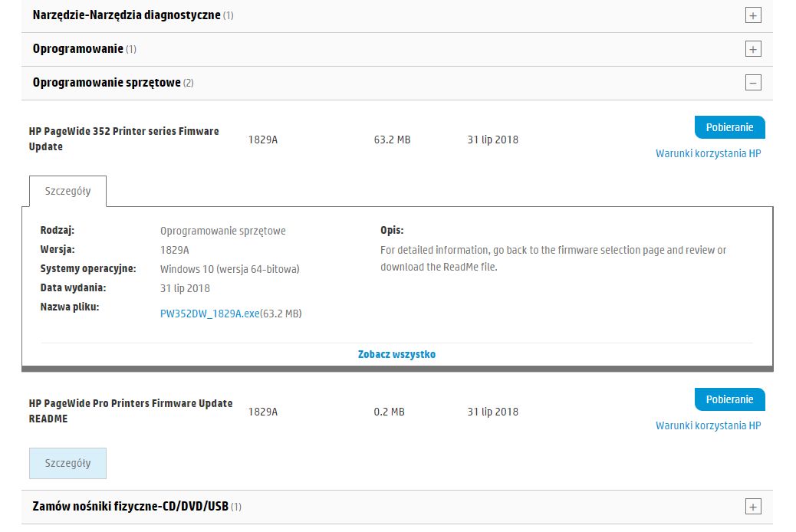Open the Oprogramowanie (1) section heading
Screen dimensions: 796x532
coord(78,49)
